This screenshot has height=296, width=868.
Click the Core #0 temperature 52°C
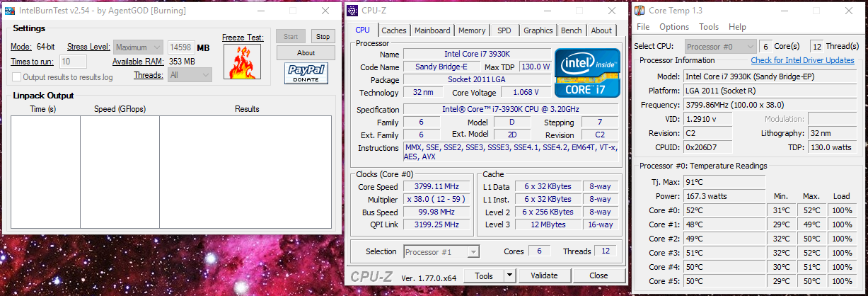pyautogui.click(x=724, y=210)
